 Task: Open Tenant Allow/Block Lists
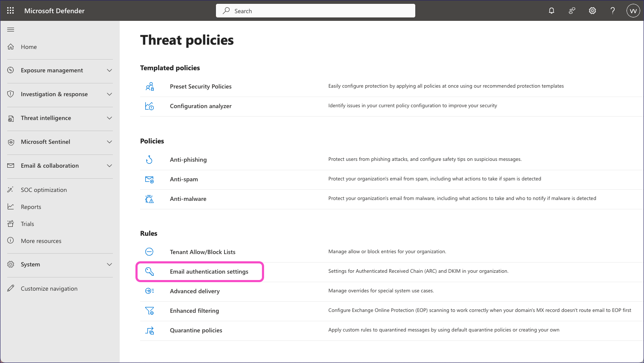coord(202,252)
